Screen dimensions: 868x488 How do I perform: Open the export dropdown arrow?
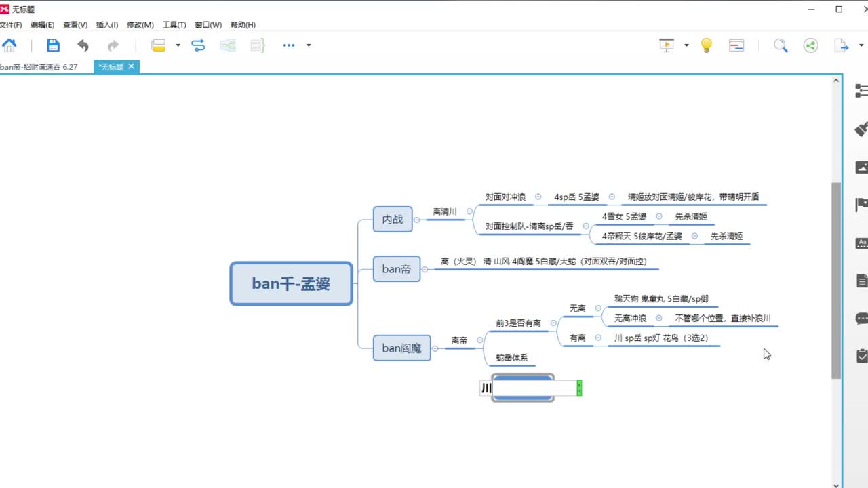(x=862, y=45)
